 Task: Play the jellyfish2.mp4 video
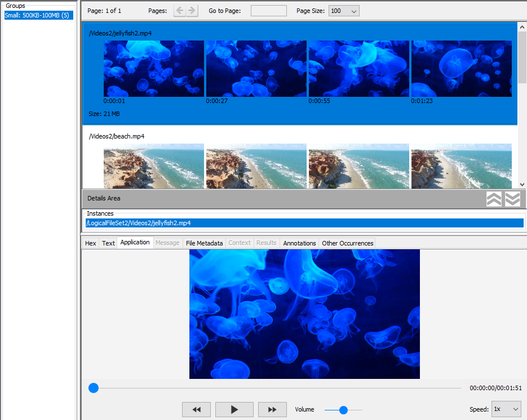(x=234, y=409)
